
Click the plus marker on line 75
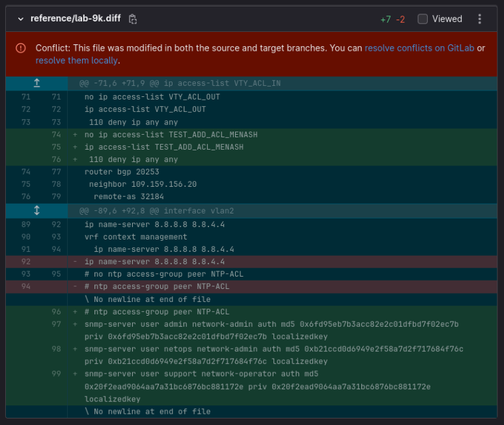coord(75,147)
